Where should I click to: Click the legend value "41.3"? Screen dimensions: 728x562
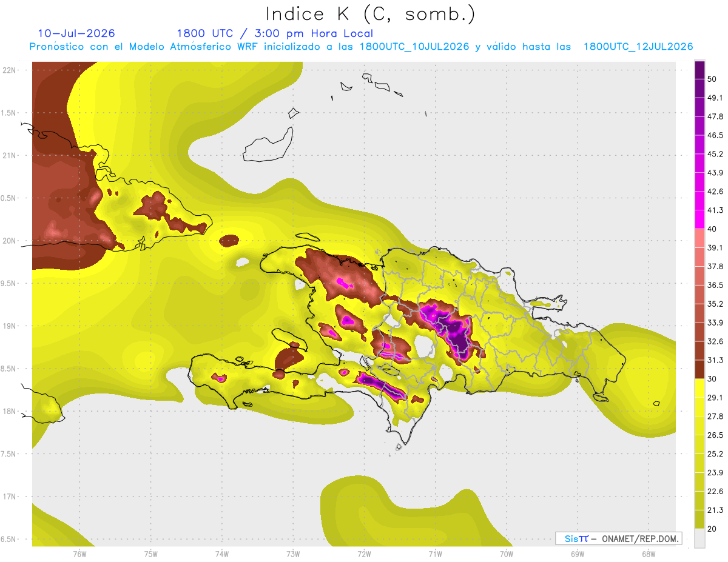(715, 210)
